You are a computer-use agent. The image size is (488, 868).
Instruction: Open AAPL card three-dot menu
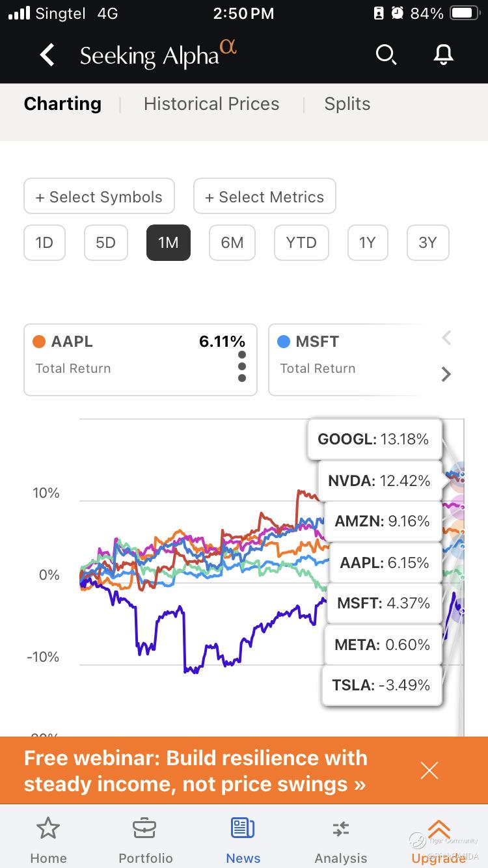pyautogui.click(x=242, y=366)
